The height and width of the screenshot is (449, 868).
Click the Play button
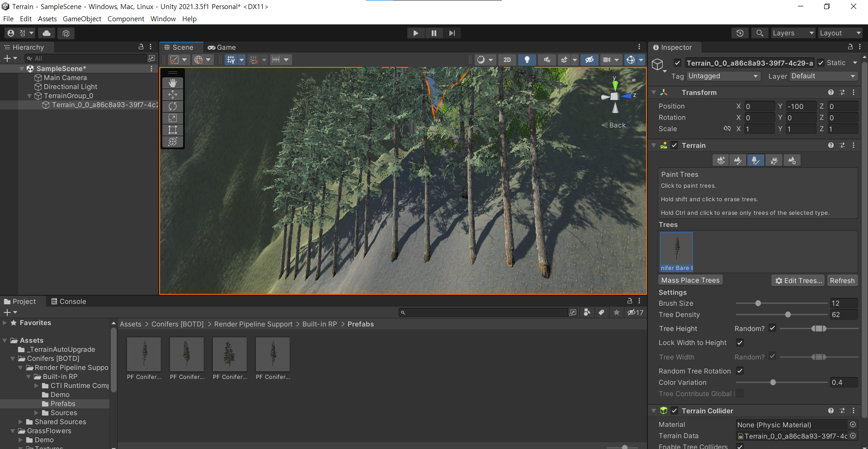(x=415, y=33)
